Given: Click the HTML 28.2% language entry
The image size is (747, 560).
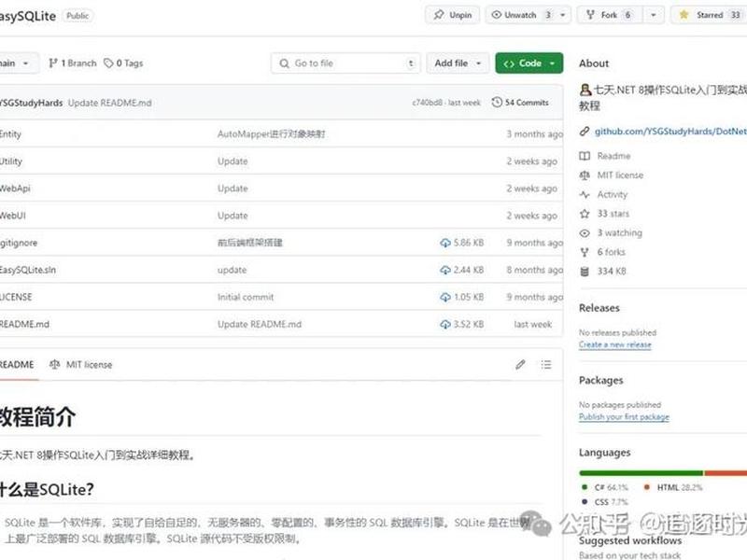Looking at the screenshot, I should coord(672,487).
